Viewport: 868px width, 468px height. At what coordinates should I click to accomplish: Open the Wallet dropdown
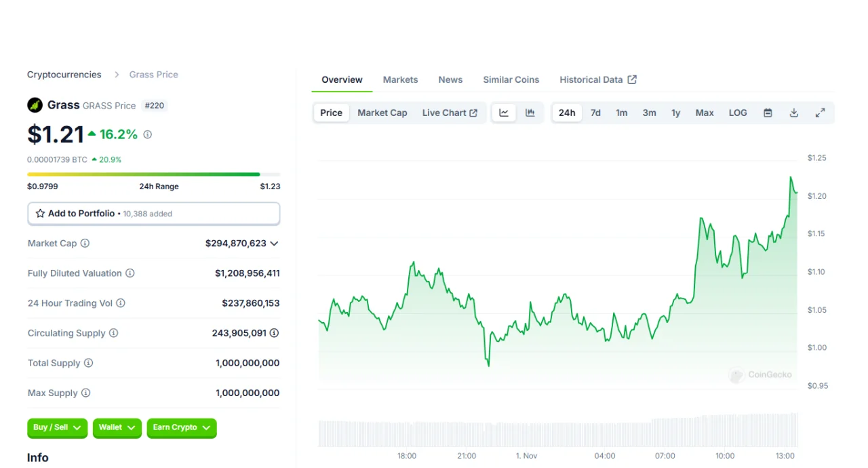[x=117, y=428]
